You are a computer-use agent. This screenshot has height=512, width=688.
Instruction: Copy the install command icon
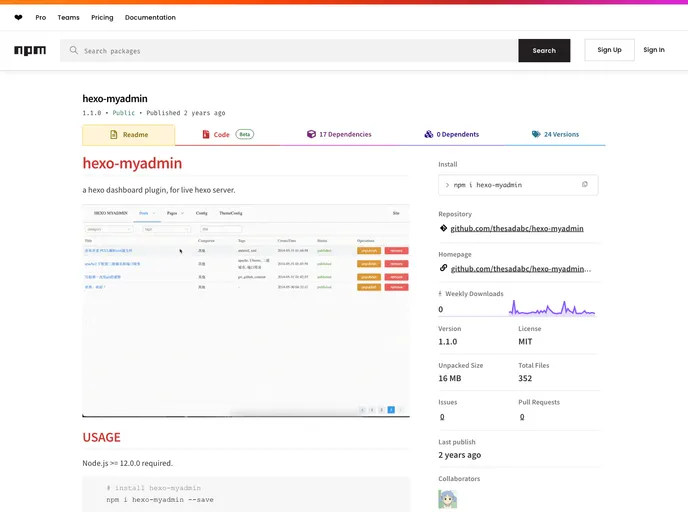tap(584, 184)
